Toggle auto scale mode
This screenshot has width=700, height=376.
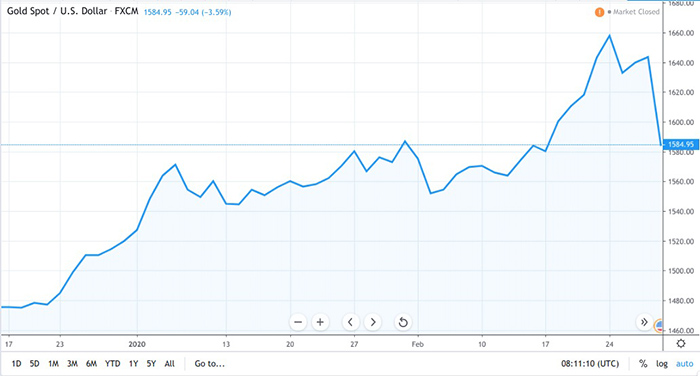pyautogui.click(x=684, y=364)
